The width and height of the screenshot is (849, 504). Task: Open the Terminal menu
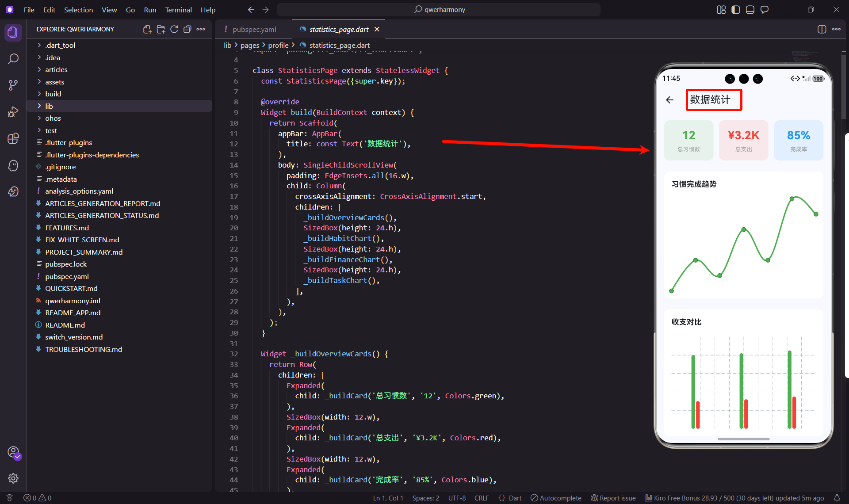[178, 10]
